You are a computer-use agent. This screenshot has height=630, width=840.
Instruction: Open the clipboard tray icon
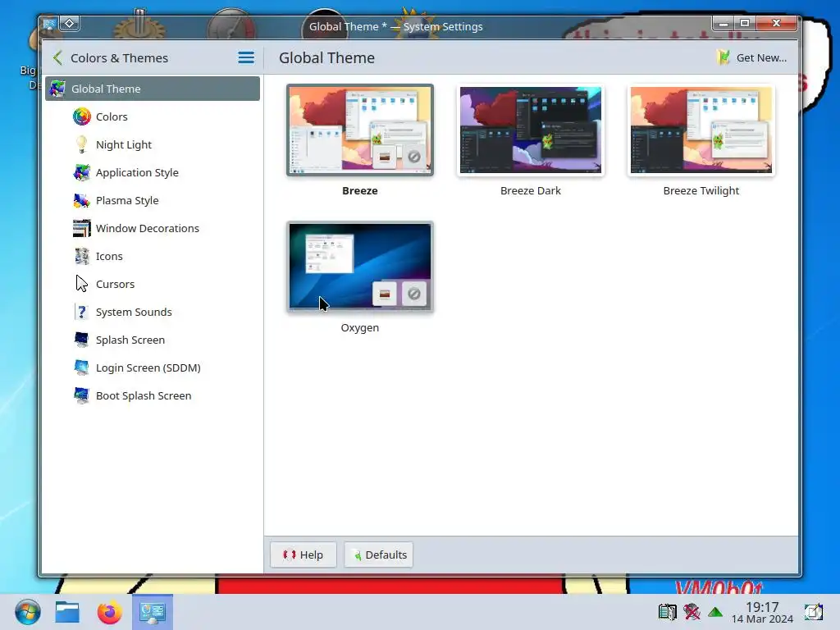(668, 612)
